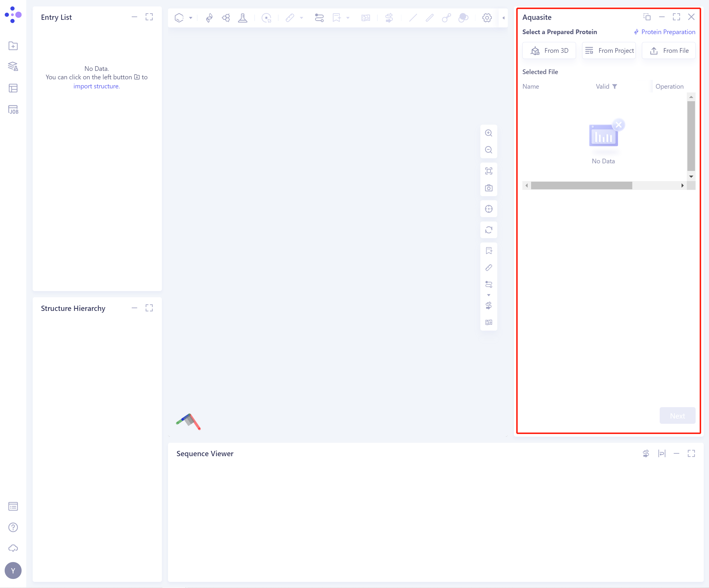
Task: Click the right arrow of the horizontal scrollbar
Action: click(683, 185)
